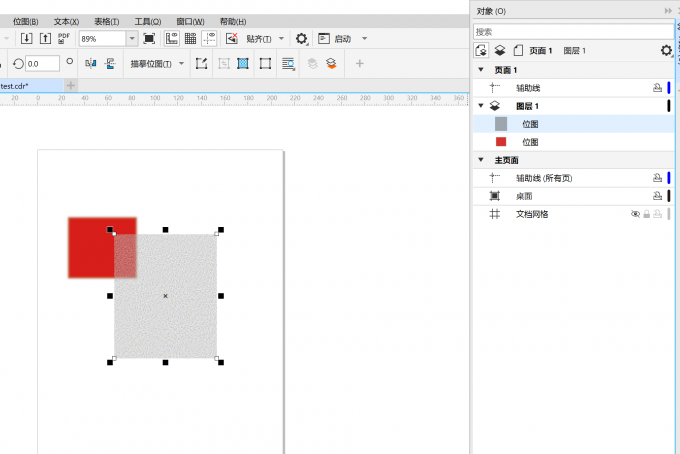Open the 表格(T) menu
680x454 pixels.
tap(107, 22)
